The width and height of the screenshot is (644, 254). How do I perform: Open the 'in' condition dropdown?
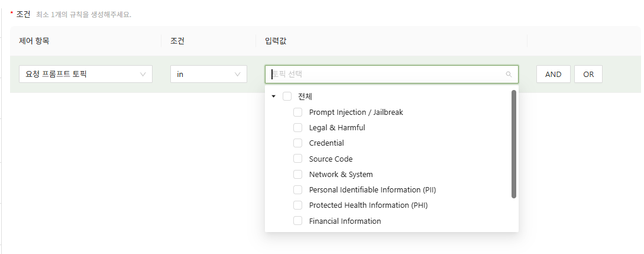point(209,75)
